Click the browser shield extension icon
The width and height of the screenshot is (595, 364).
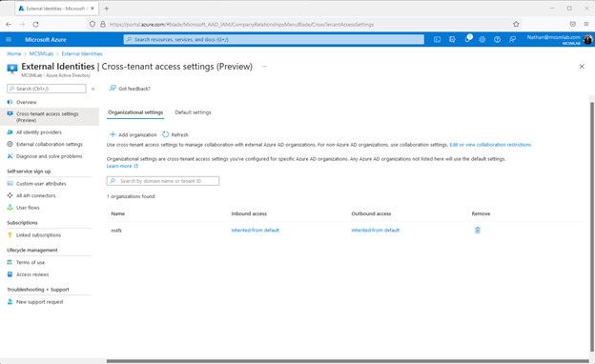click(573, 24)
